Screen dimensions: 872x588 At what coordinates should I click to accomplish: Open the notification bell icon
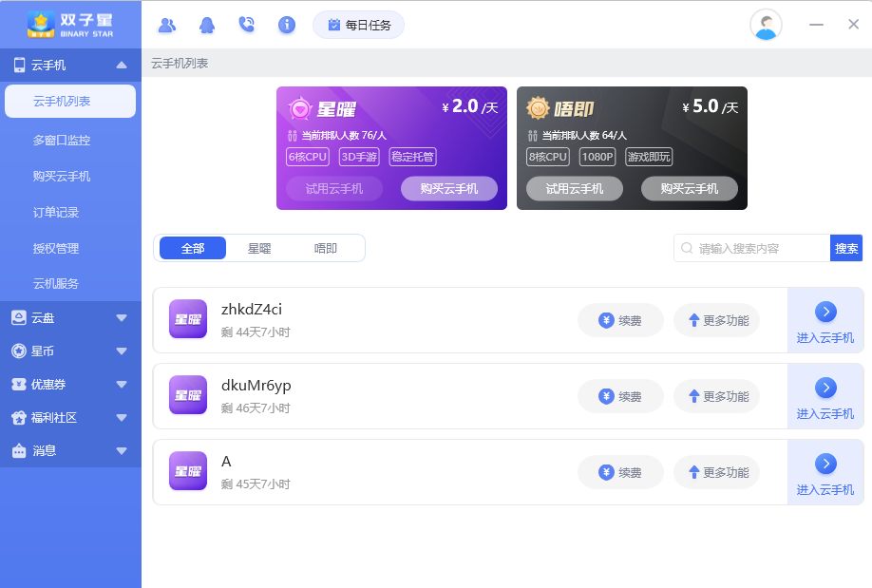tap(207, 25)
